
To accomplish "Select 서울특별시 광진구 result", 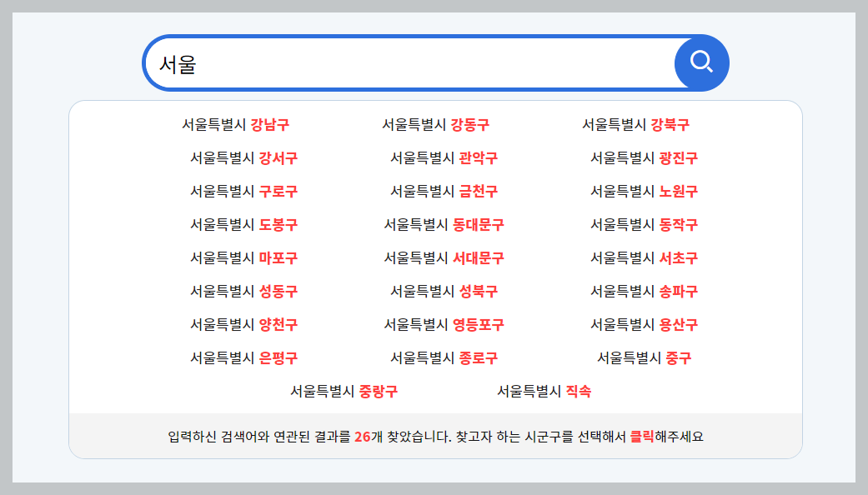I will click(644, 158).
